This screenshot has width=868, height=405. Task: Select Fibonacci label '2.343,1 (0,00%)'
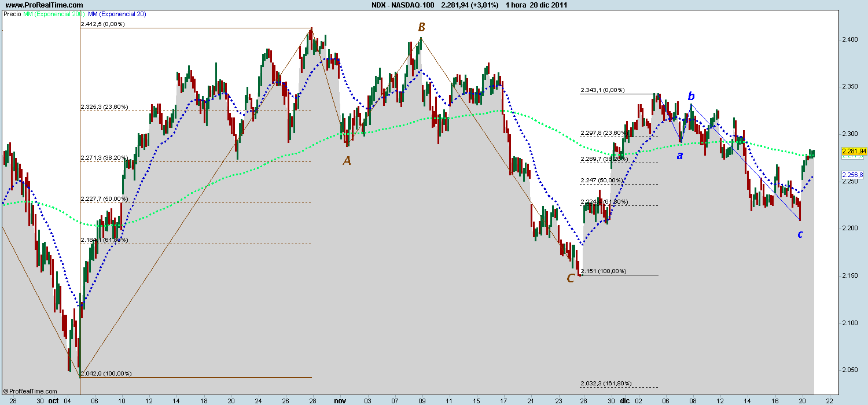603,90
